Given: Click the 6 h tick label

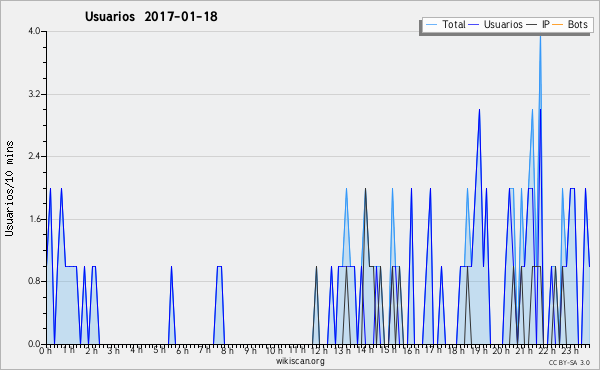Looking at the screenshot, I should tap(183, 350).
